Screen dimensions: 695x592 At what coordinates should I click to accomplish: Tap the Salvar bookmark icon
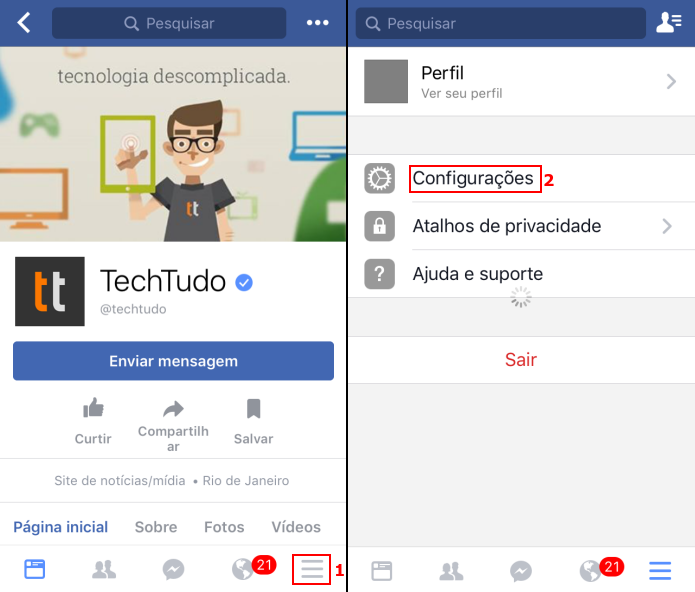[x=254, y=408]
